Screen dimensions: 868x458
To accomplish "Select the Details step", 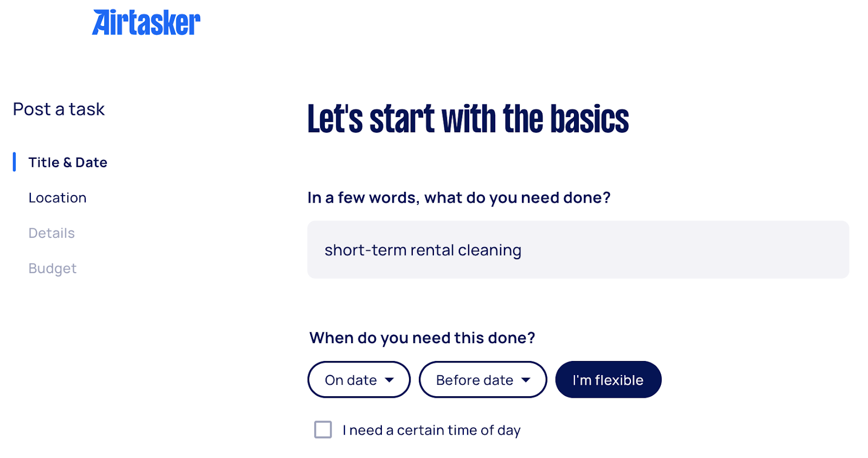I will coord(52,233).
